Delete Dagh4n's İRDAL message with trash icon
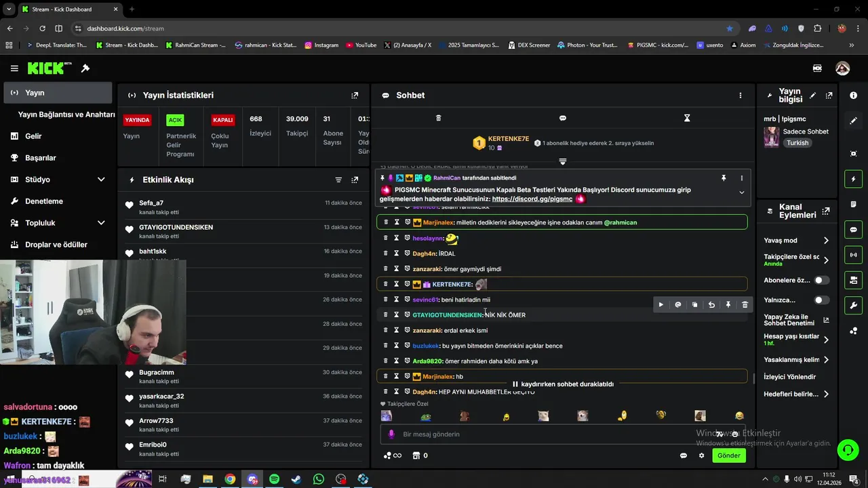The image size is (868, 488). (x=386, y=253)
